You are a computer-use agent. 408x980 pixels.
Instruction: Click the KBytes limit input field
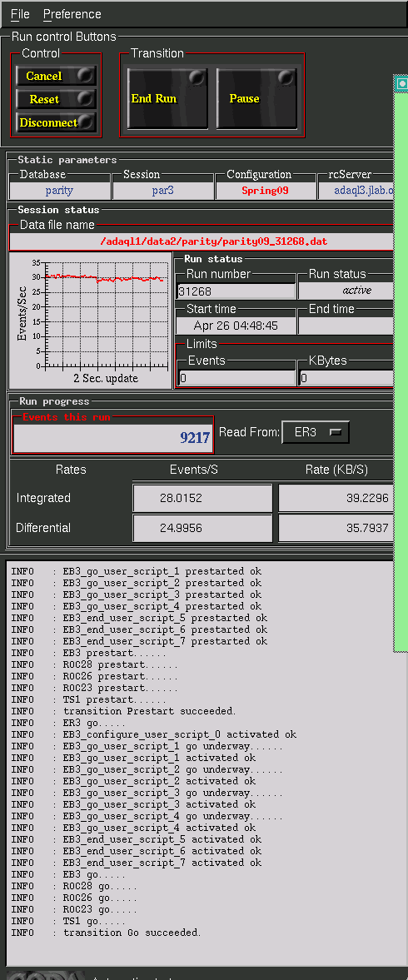pos(346,377)
